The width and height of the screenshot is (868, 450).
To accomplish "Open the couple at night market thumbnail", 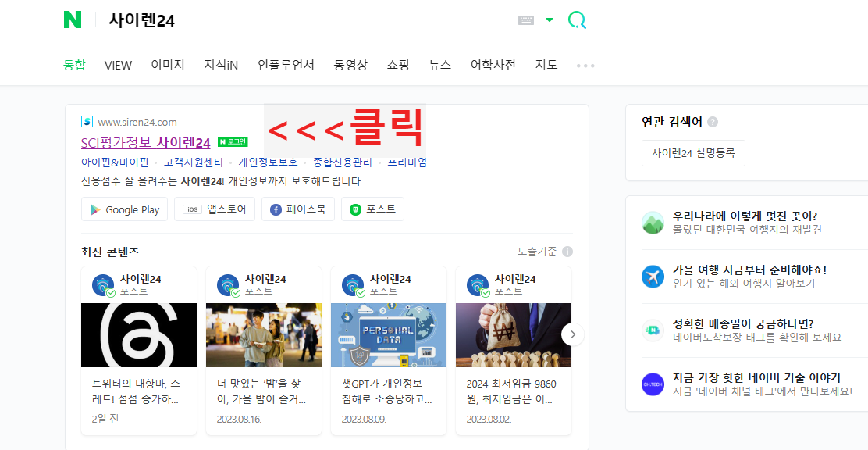I will click(264, 334).
